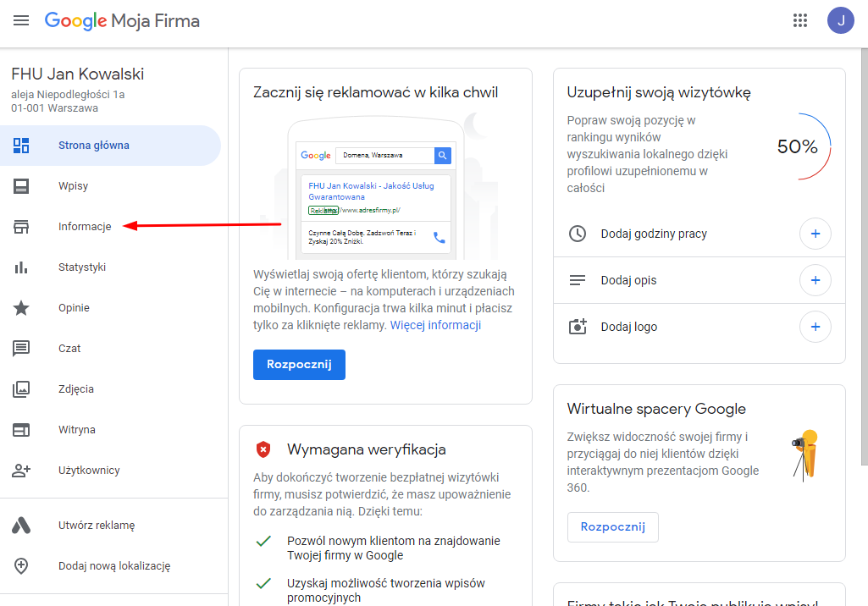Image resolution: width=868 pixels, height=606 pixels.
Task: Click the Statystyki bar chart icon
Action: coord(21,267)
